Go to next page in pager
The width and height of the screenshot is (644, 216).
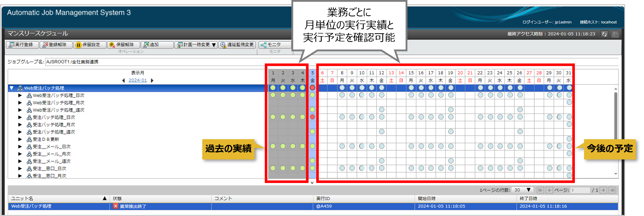coord(603,190)
